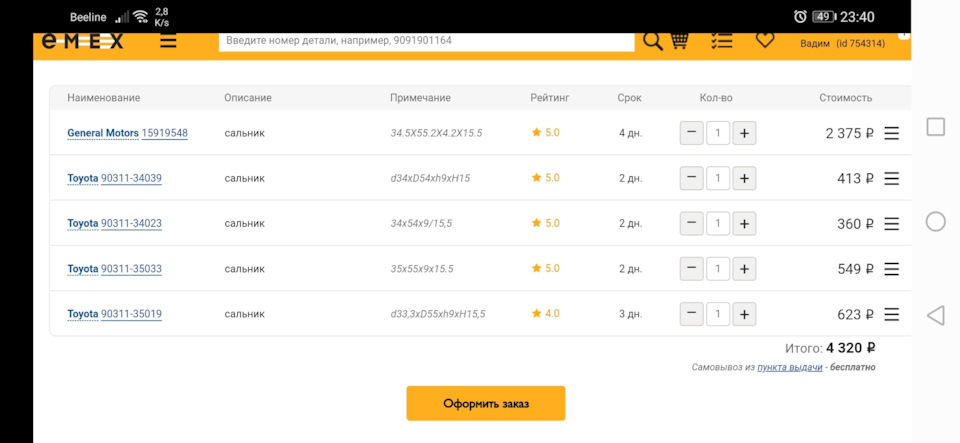Open part number 90311-34023 link

click(x=131, y=223)
